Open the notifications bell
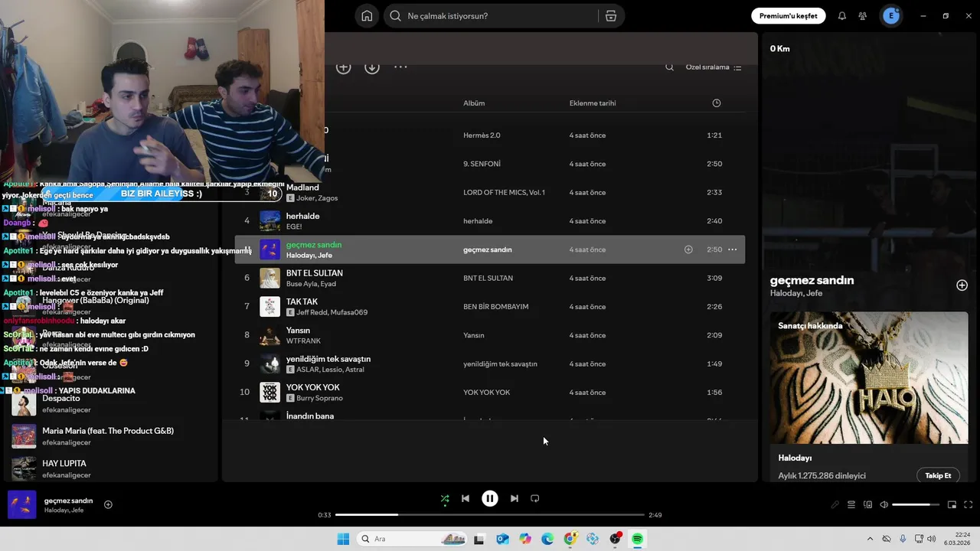Screen dimensions: 980x551 click(842, 16)
